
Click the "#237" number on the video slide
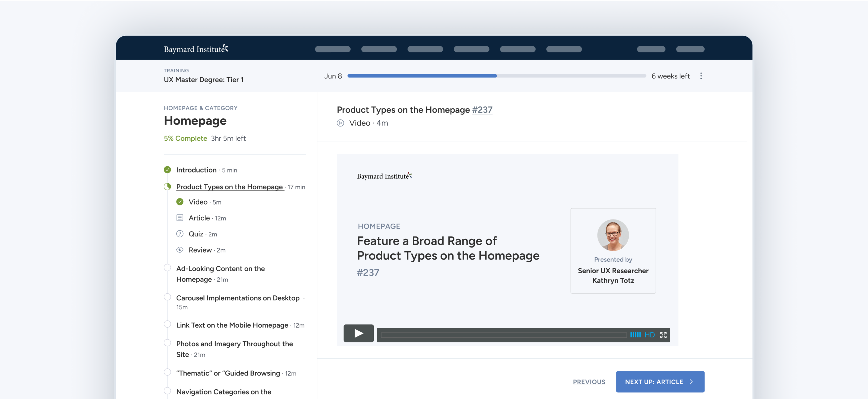point(368,272)
